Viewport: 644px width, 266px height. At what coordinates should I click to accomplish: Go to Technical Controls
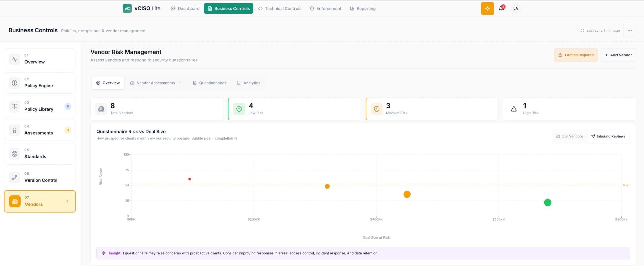point(279,8)
